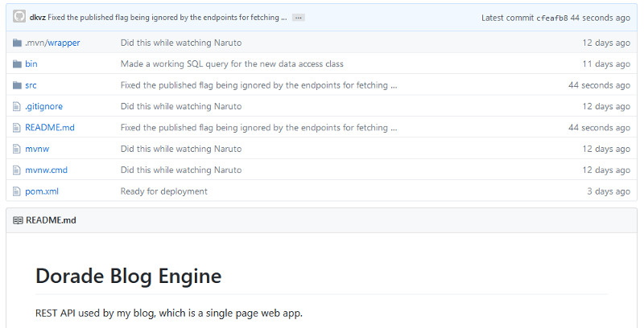Click the .gitignore file icon
The width and height of the screenshot is (644, 328).
click(18, 106)
